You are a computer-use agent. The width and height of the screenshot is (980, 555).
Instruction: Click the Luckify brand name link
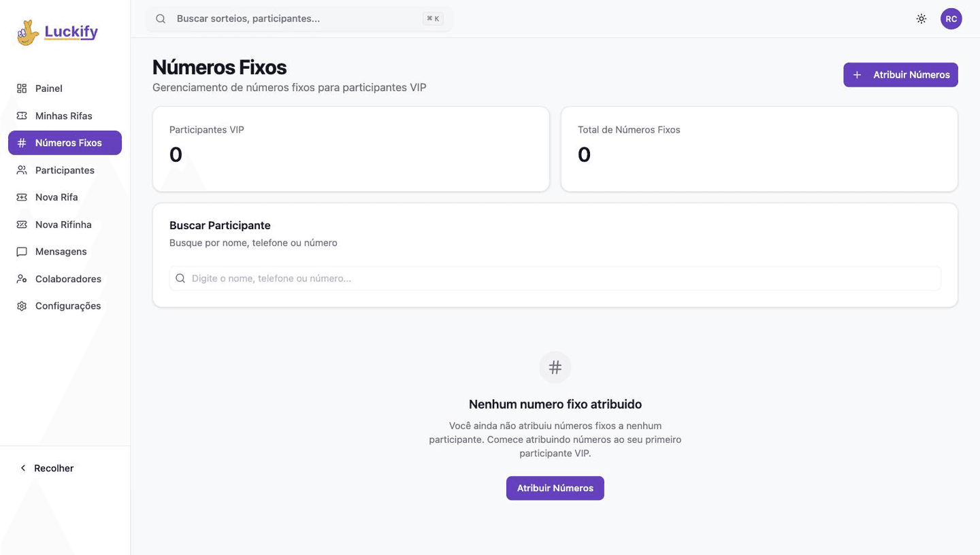71,32
